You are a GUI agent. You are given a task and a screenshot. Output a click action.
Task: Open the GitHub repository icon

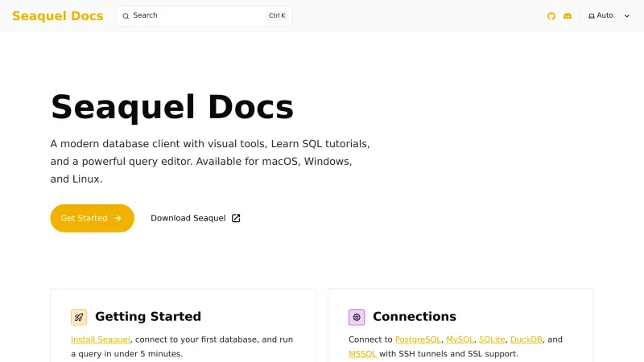coord(551,16)
